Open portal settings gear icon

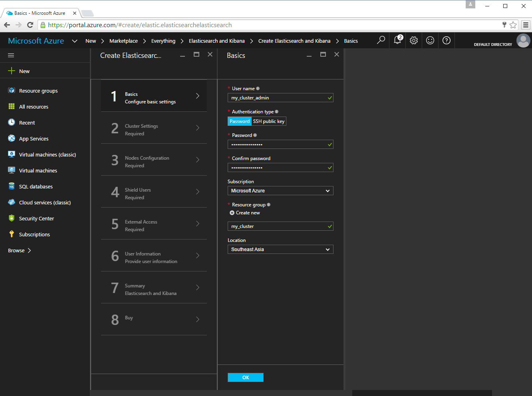click(414, 40)
